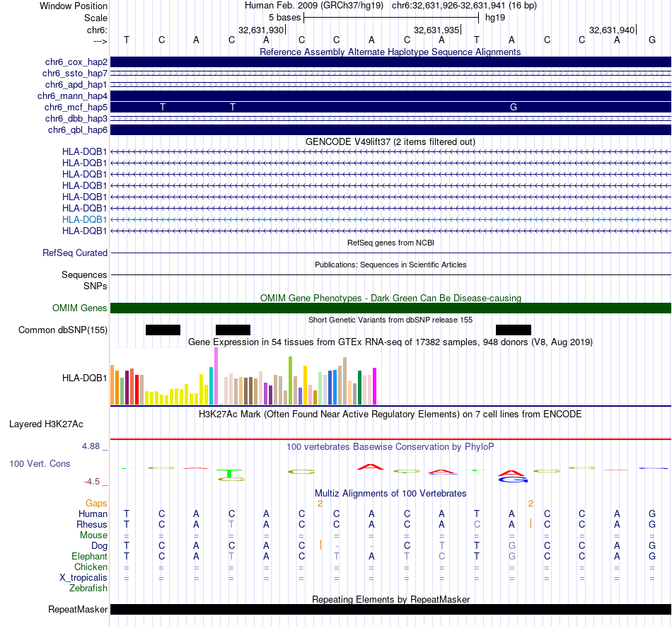Click the G mismatch in chr6_mcf_hap5 alignment
Screen dimensions: 672x626
pyautogui.click(x=514, y=107)
